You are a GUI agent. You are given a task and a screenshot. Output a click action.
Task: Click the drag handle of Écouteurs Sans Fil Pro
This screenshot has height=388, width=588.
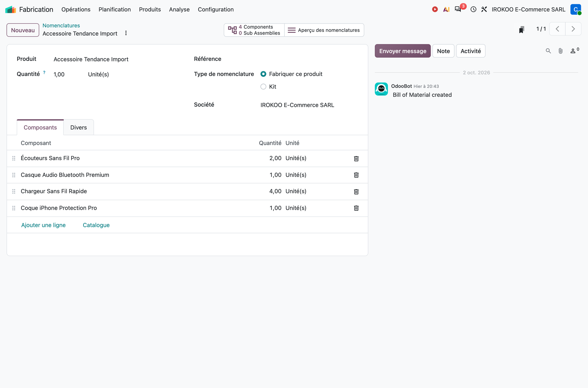click(x=14, y=158)
